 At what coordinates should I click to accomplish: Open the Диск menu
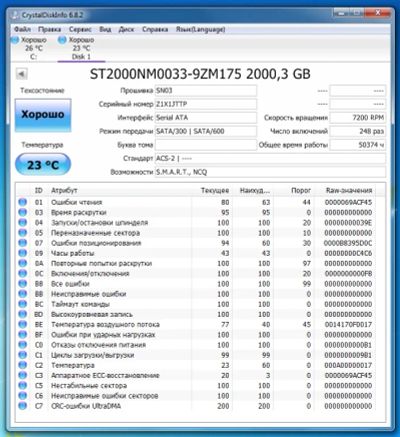pyautogui.click(x=126, y=29)
